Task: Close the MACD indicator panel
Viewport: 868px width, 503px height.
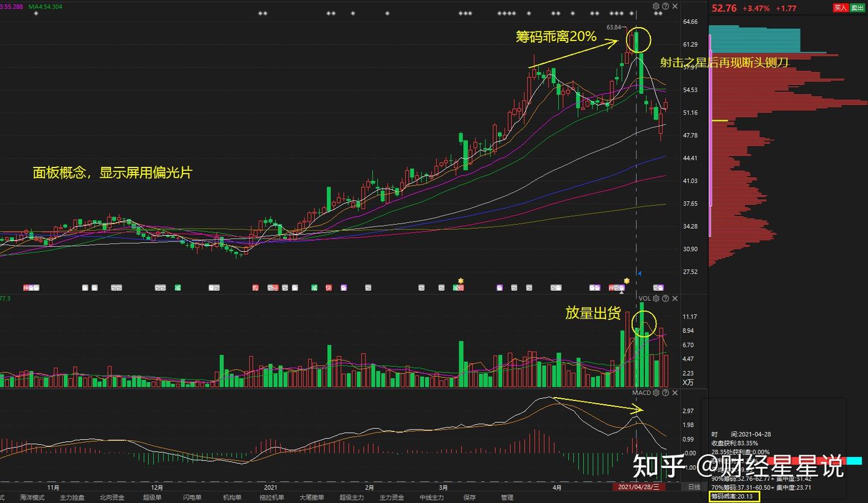Action: pos(675,393)
